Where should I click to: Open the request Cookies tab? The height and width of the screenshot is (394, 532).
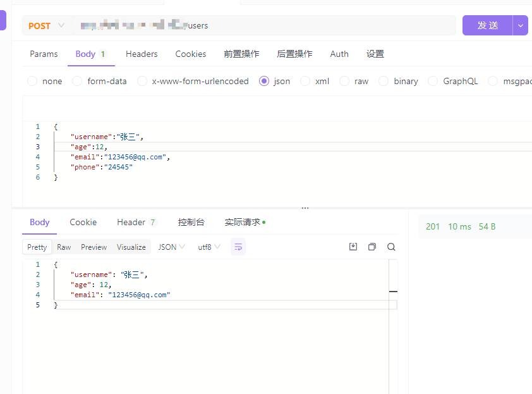coord(191,54)
